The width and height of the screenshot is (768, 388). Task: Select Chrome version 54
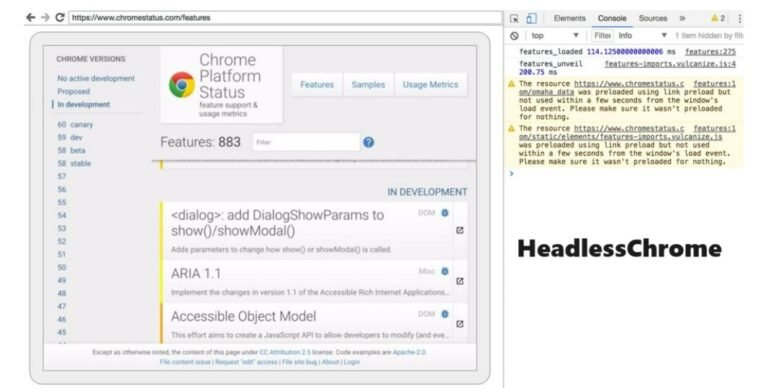62,216
